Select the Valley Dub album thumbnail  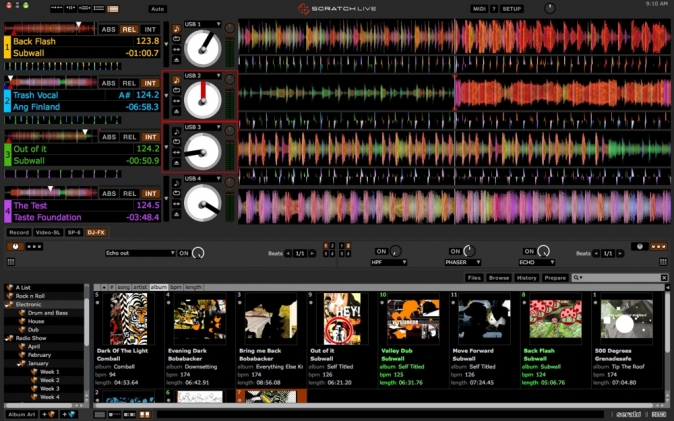414,319
